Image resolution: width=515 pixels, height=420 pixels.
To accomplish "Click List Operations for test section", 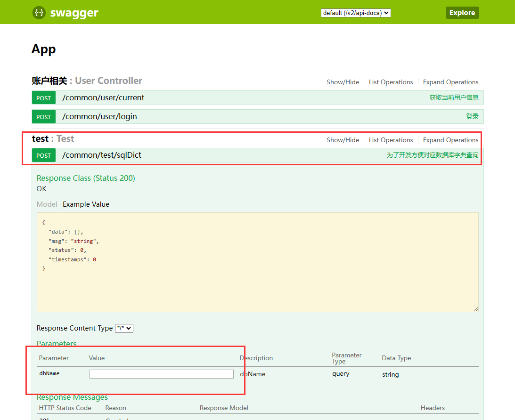I will 391,140.
